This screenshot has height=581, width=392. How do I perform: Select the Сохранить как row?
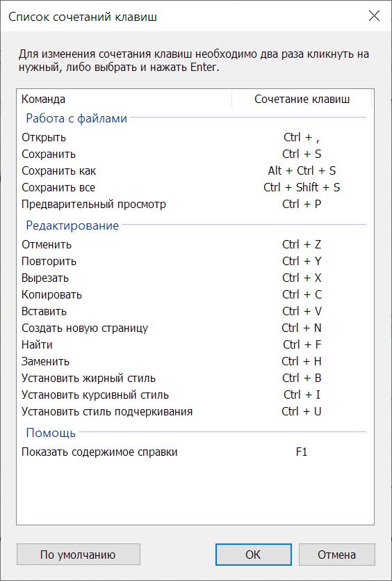[x=195, y=170]
